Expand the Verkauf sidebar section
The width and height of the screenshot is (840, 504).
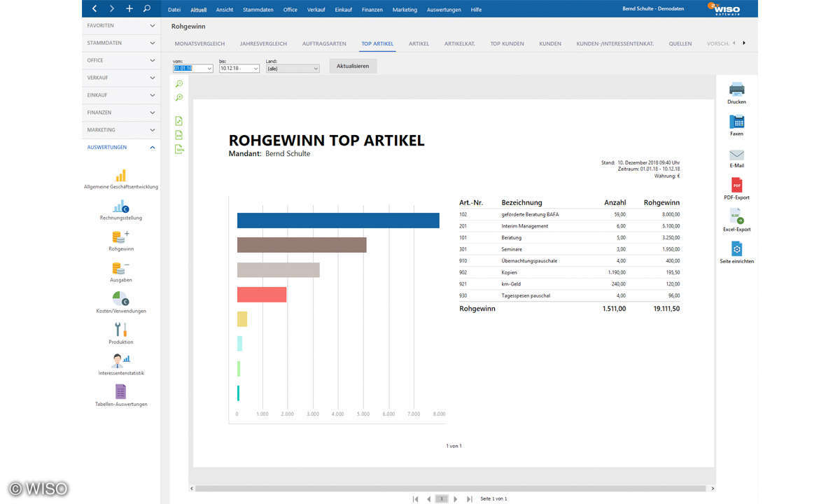[x=120, y=78]
